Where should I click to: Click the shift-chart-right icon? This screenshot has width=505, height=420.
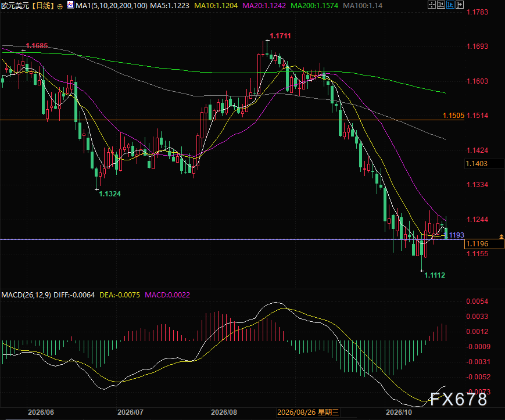click(460, 5)
